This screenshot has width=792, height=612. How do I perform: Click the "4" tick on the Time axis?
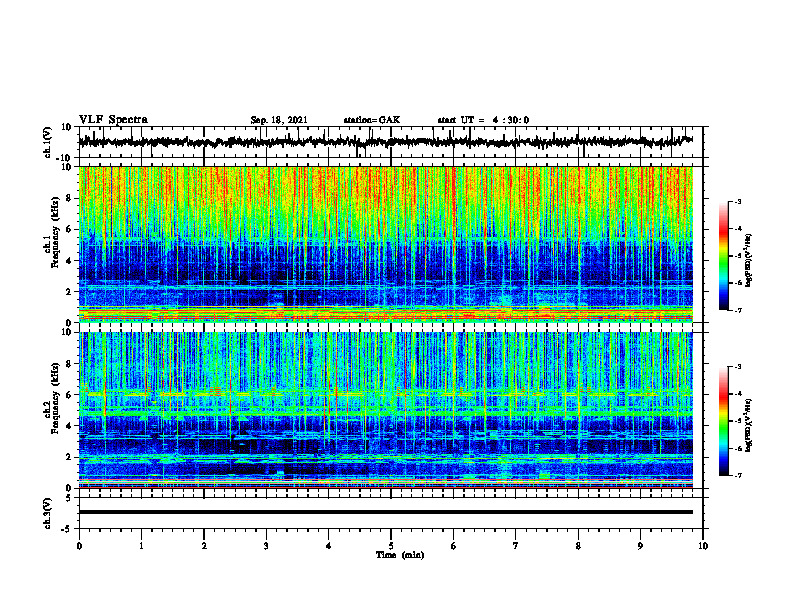[329, 546]
